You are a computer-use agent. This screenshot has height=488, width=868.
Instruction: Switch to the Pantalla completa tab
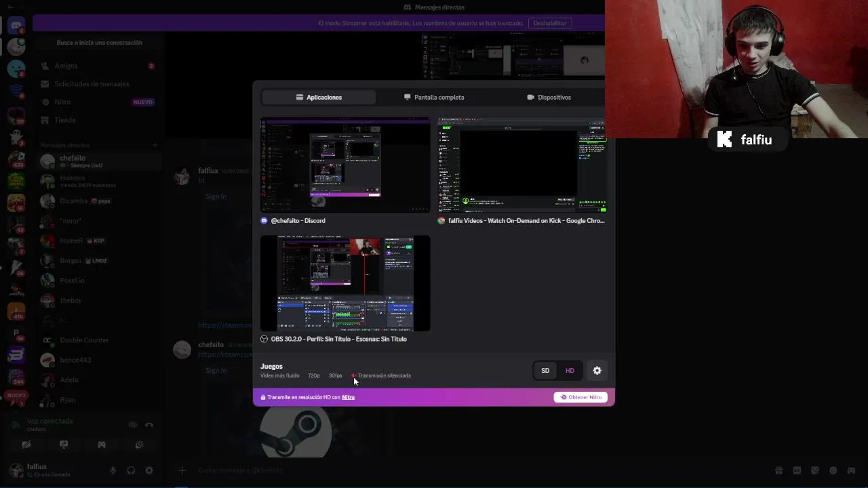tap(434, 97)
